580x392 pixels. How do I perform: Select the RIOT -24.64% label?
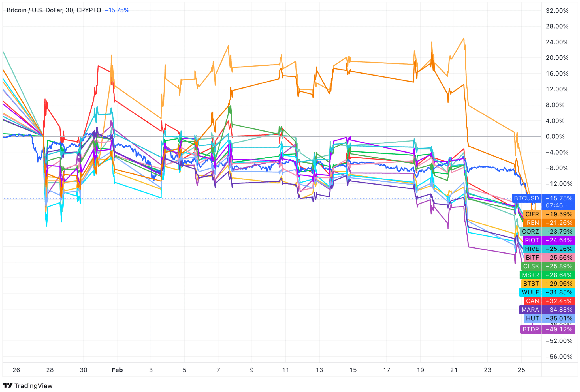(x=549, y=240)
